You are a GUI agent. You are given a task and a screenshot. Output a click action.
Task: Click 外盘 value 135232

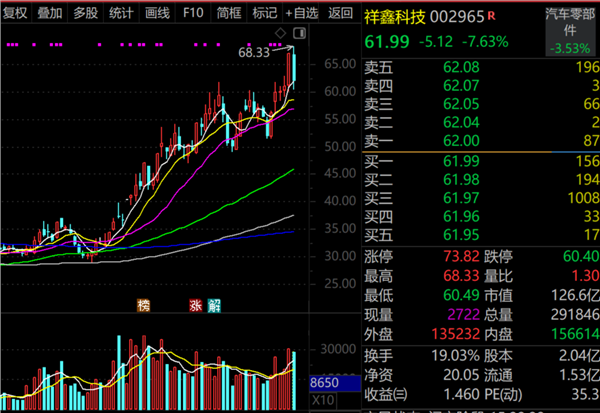(455, 334)
